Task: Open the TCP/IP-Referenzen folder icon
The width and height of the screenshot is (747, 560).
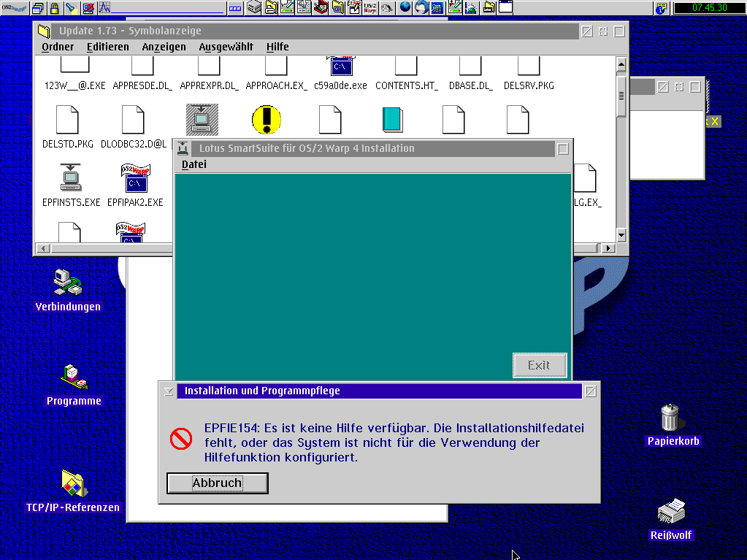Action: click(72, 483)
